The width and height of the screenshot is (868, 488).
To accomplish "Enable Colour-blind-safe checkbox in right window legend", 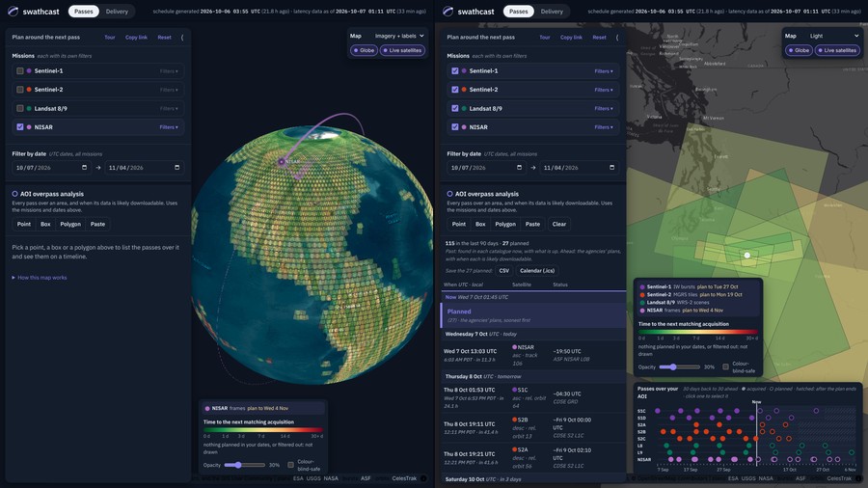I will click(x=725, y=366).
